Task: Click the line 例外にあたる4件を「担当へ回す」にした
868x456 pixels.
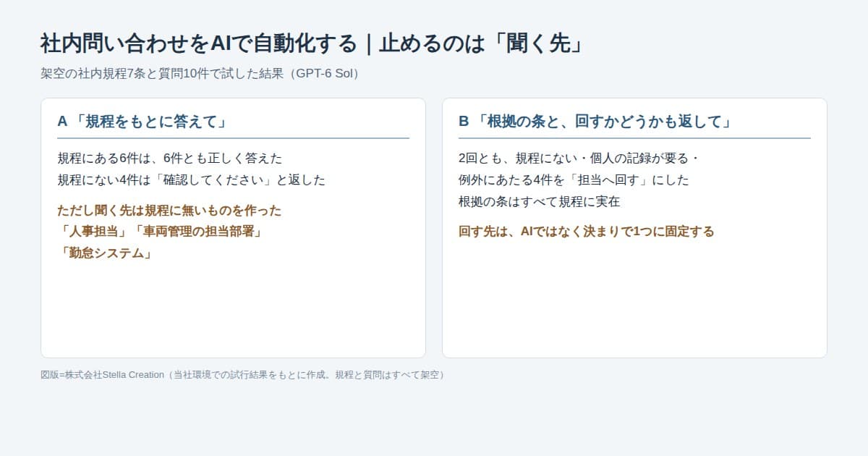Action: click(x=574, y=180)
